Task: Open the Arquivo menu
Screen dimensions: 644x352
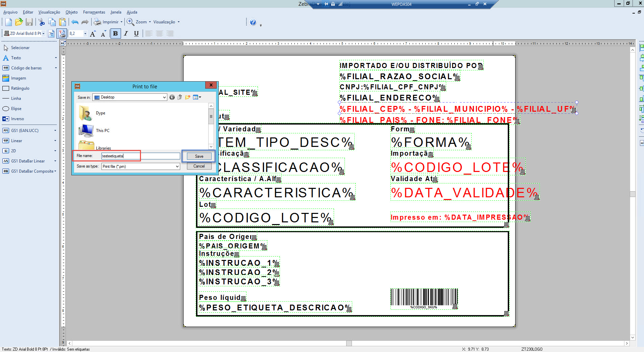Action: tap(10, 12)
